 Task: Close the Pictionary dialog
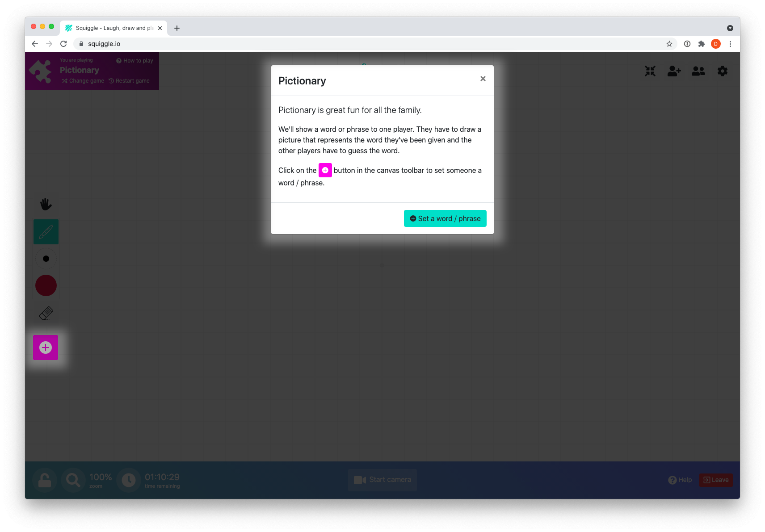click(483, 79)
